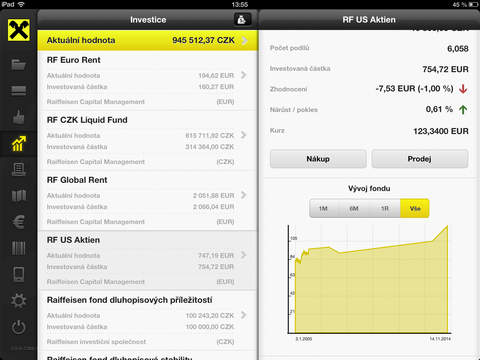The image size is (480, 360).
Task: Open the settings gear icon in sidebar
Action: click(18, 301)
